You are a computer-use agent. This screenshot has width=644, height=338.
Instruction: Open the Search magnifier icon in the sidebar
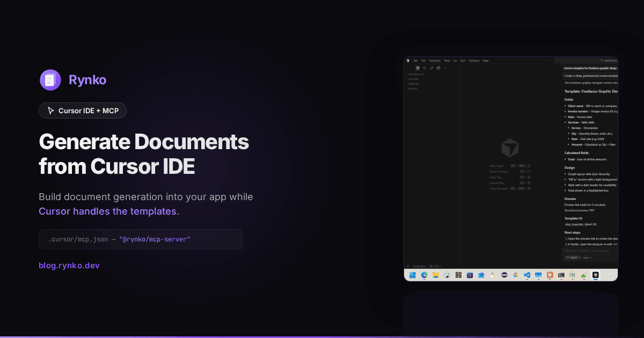tap(425, 68)
